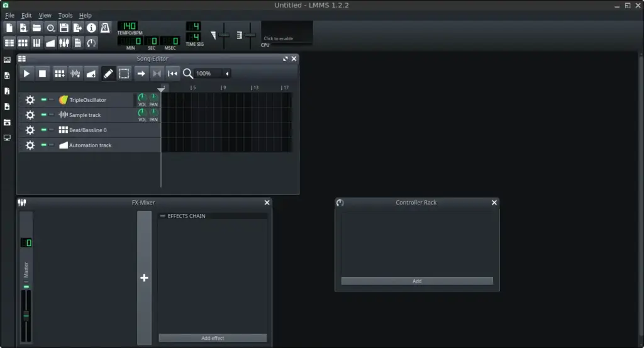
Task: Open My Computer sidebar tab
Action: (x=7, y=138)
